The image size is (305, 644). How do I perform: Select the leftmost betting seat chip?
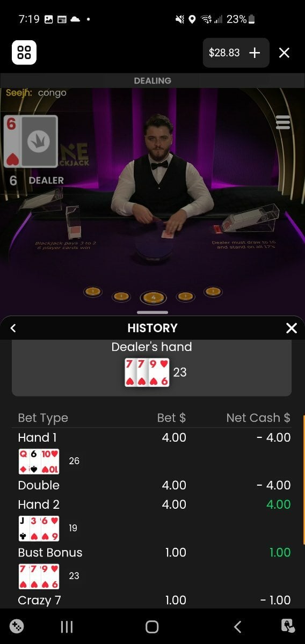coord(93,291)
